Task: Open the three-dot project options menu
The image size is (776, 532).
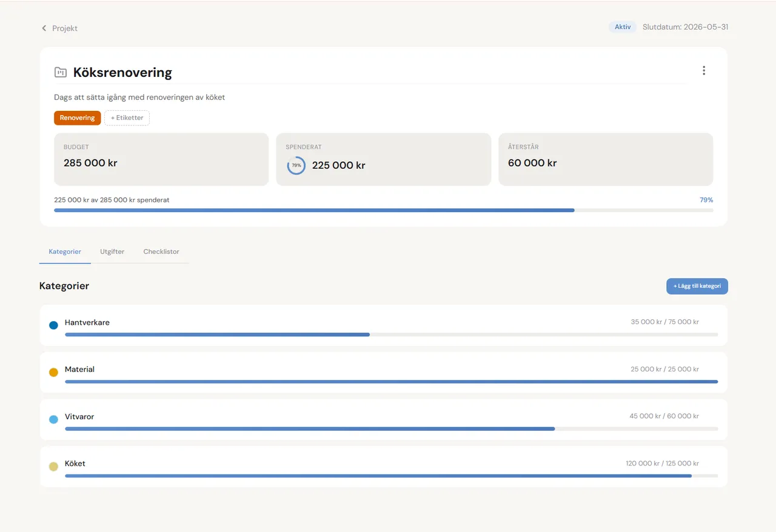Action: point(704,70)
